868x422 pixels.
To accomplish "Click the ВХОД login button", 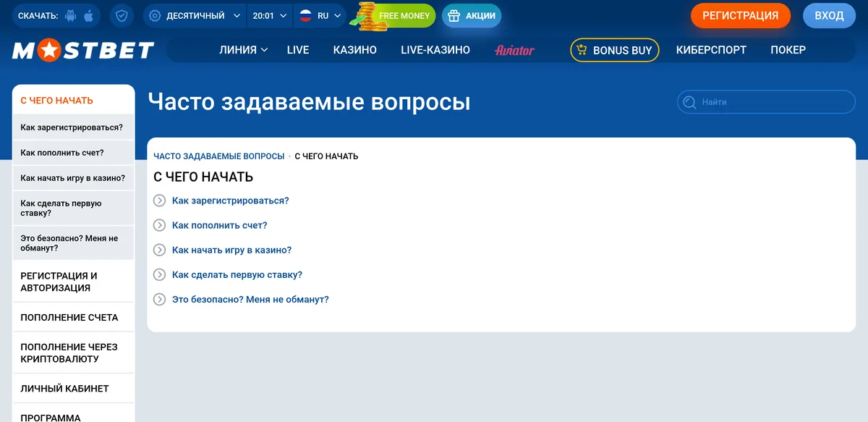I will tap(829, 16).
